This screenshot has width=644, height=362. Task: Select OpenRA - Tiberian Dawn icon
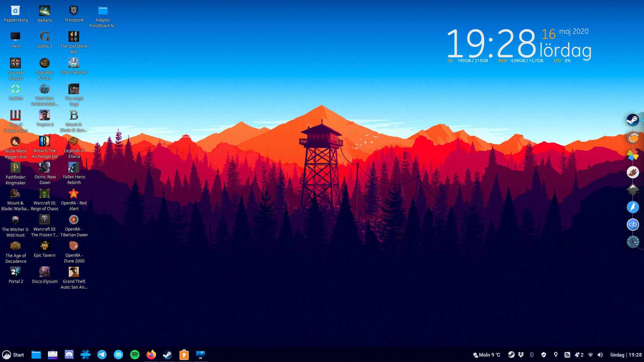pyautogui.click(x=74, y=226)
